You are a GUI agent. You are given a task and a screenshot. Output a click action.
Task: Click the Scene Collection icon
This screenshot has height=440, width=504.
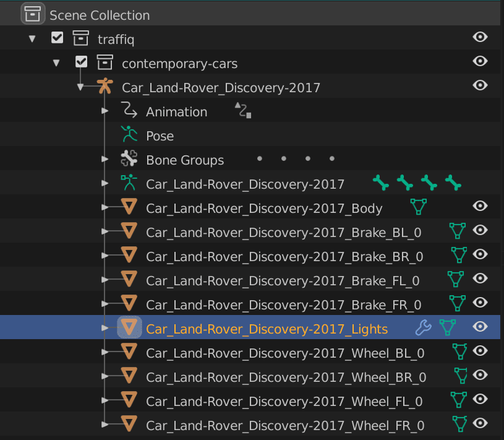point(33,14)
